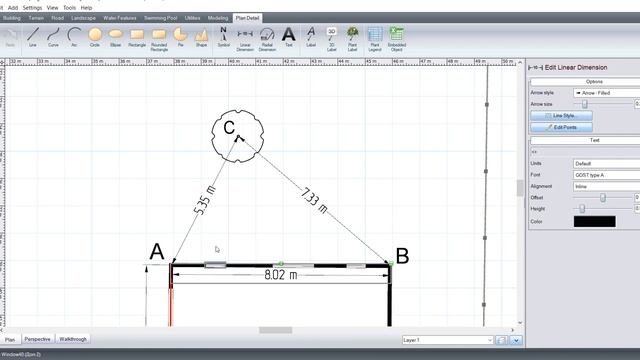Select the Plant Label tool
Viewport: 640px width, 360px height.
(352, 39)
